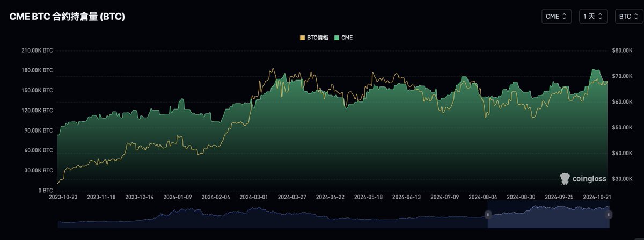Click the $60.00K price axis label
The width and height of the screenshot is (644, 240).
[623, 101]
